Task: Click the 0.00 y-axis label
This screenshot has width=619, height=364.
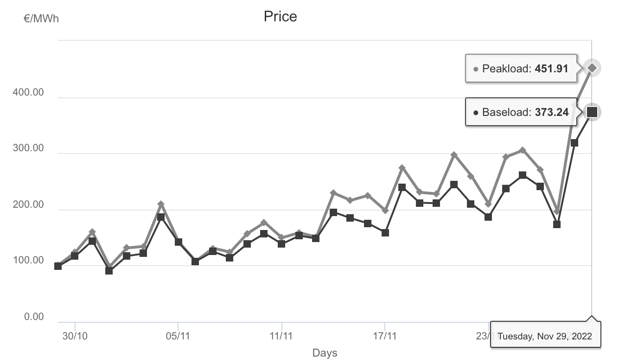Action: pos(34,317)
